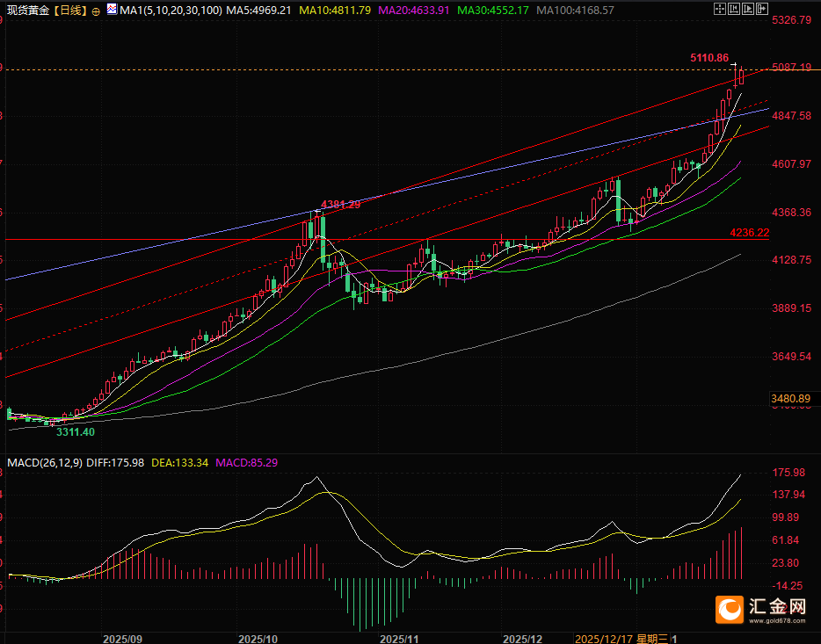Click the compress chart horizontally icon

(x=734, y=9)
